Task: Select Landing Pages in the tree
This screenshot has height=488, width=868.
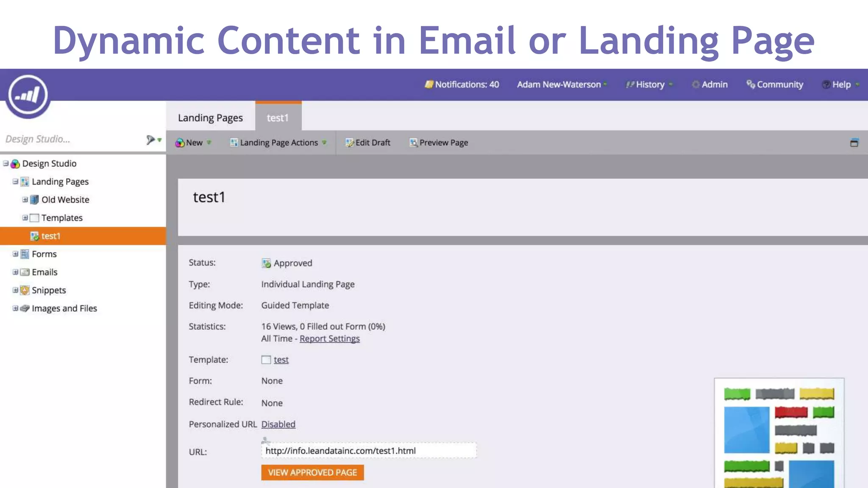Action: 60,182
